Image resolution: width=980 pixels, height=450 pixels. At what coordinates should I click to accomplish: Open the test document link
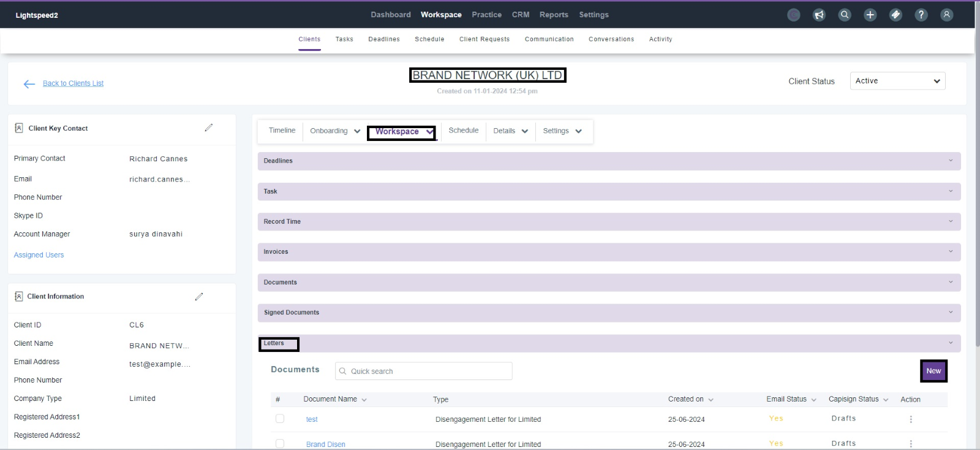312,419
